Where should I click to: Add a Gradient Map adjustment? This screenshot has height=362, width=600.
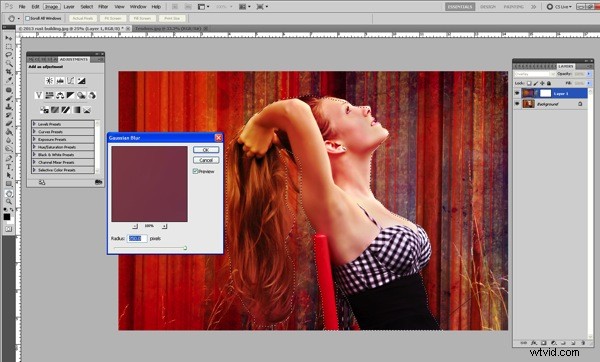[77, 110]
